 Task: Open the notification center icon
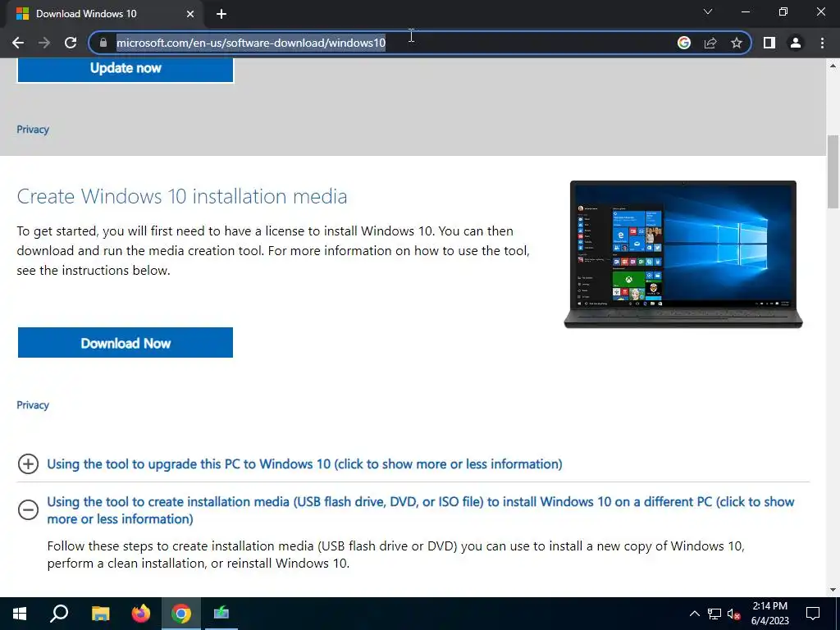(813, 614)
